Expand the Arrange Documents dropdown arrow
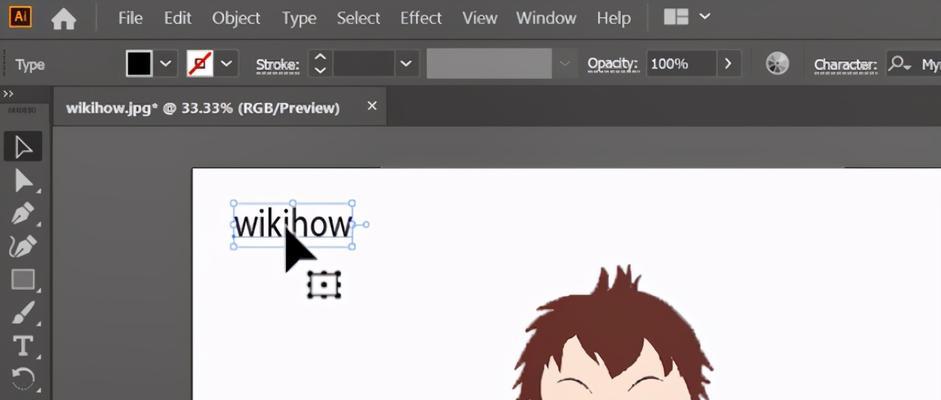Screen dimensions: 941x400 (x=705, y=17)
